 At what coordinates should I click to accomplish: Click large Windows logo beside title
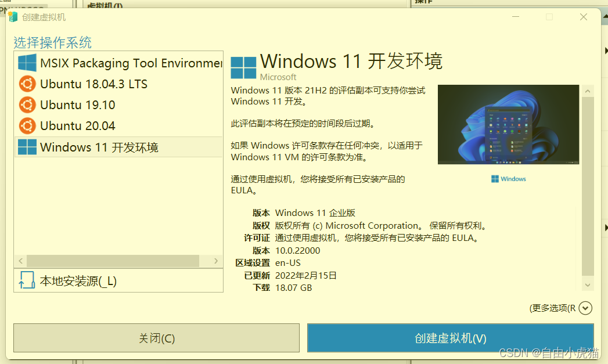point(243,68)
